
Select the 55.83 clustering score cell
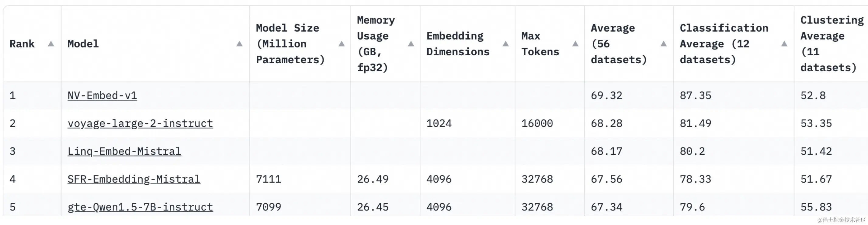pos(816,207)
